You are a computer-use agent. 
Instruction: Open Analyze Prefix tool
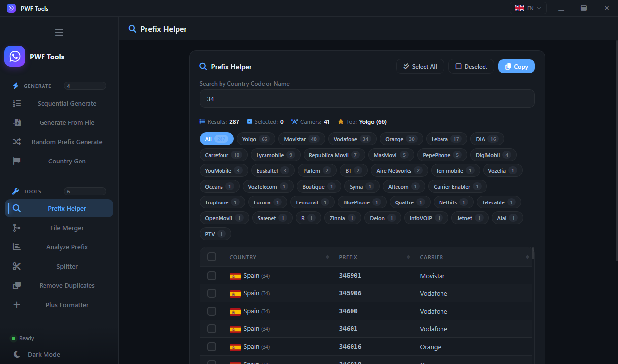(59, 247)
